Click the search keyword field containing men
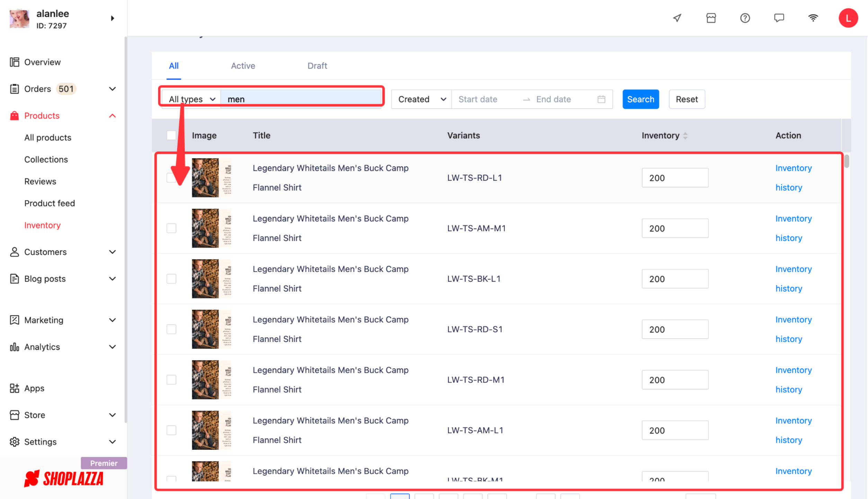The width and height of the screenshot is (868, 499). tap(301, 99)
